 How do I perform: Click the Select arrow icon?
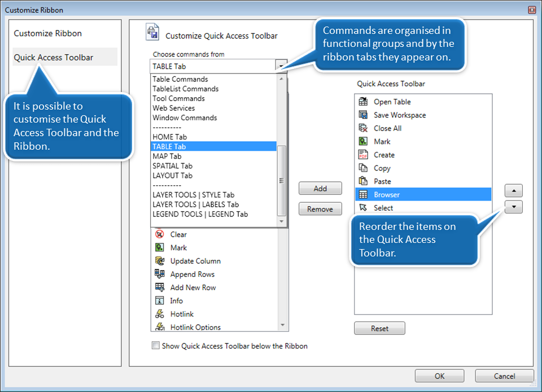[x=363, y=207]
